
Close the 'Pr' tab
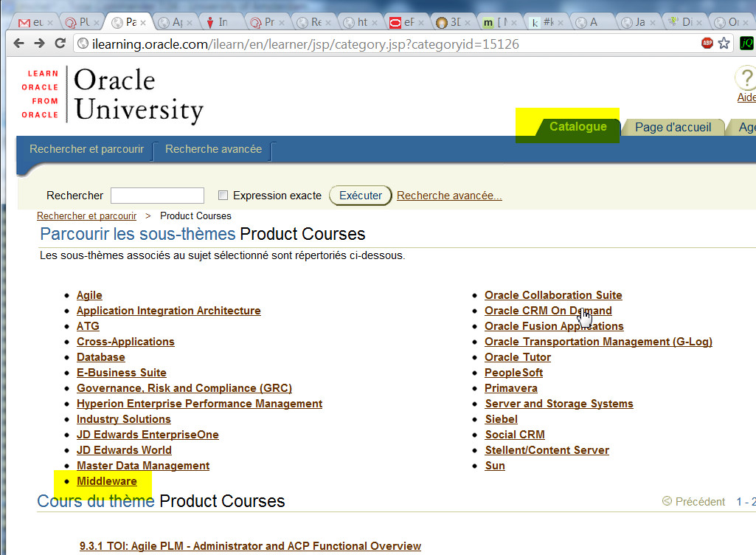(282, 23)
